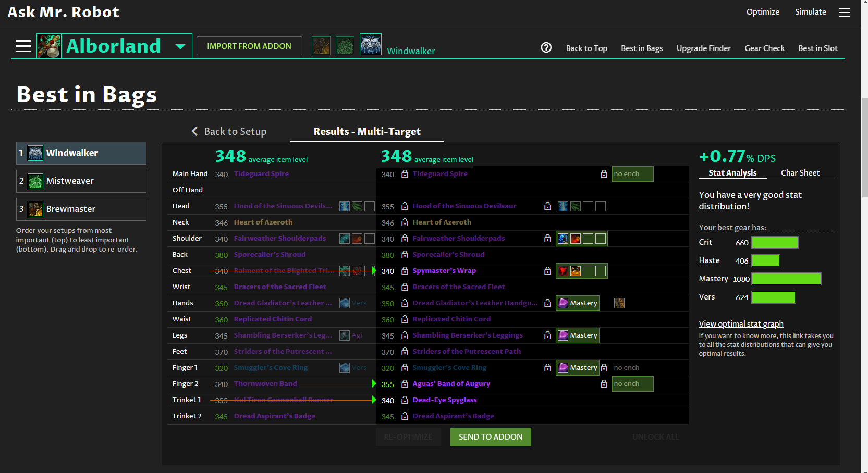Jump to the Best in Slot section
This screenshot has width=868, height=473.
(x=818, y=48)
